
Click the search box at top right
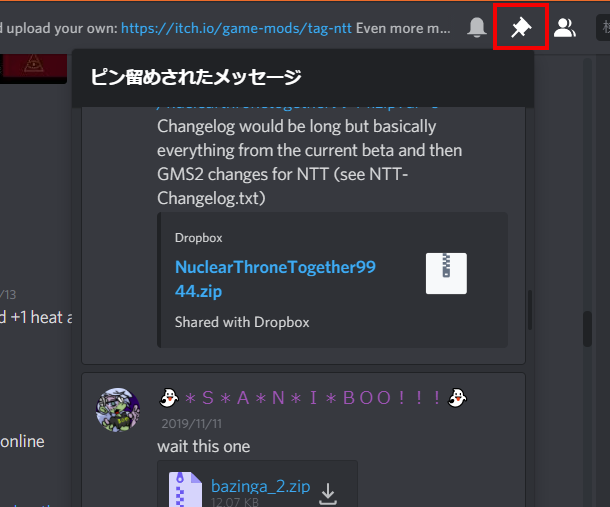click(x=603, y=27)
